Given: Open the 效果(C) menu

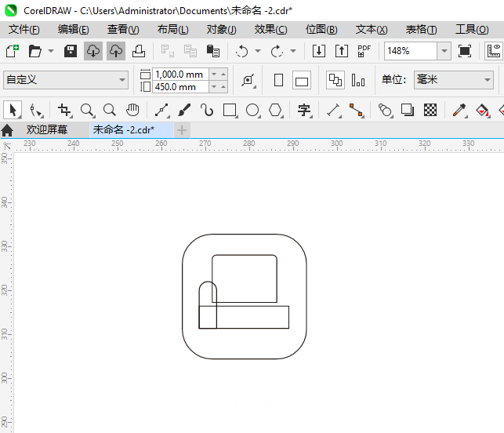Looking at the screenshot, I should [270, 30].
